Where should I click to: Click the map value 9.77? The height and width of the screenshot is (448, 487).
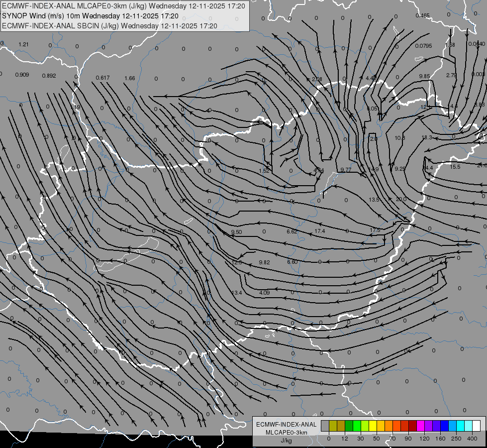346,170
